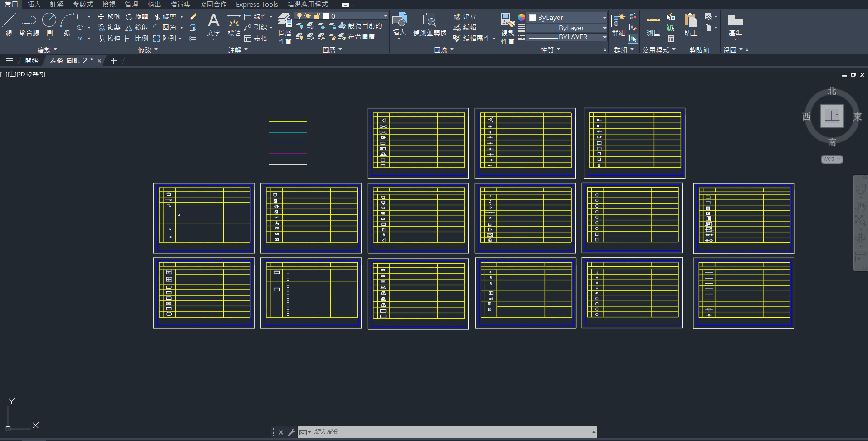
Task: Activate the 移動 (Move) tool
Action: tap(109, 17)
